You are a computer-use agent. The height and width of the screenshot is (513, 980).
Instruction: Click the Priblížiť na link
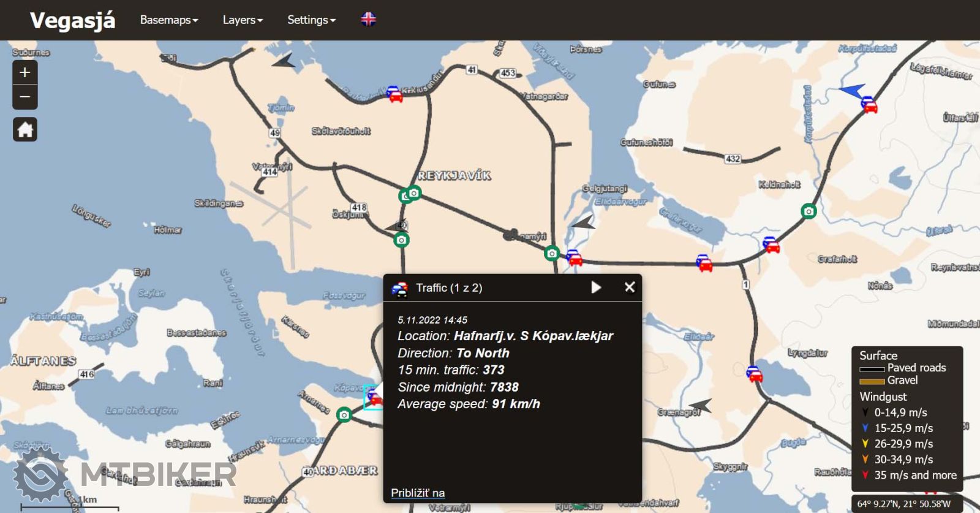click(418, 493)
